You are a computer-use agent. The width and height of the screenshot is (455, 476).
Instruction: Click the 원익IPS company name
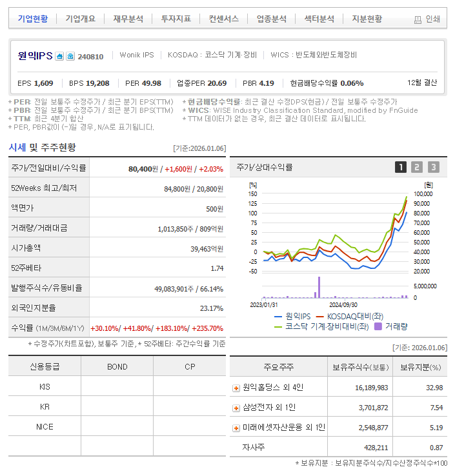[x=35, y=56]
